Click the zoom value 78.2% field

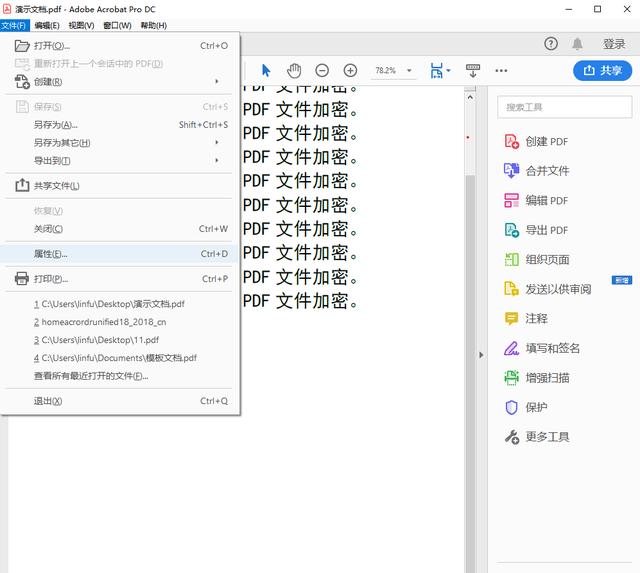386,71
